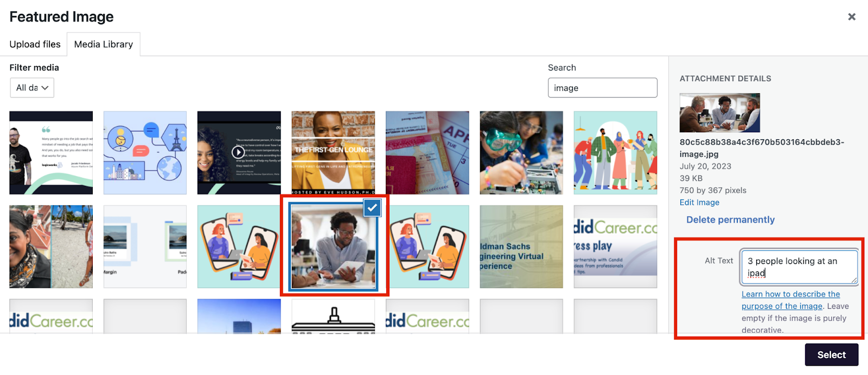Screen dimensions: 868x375
Task: Select the Goldman Sachs Engineering Virtual thumbnail
Action: 521,247
